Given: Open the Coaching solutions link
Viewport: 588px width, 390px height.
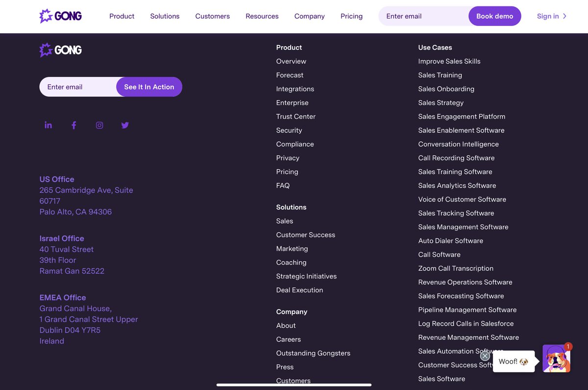Looking at the screenshot, I should pos(291,262).
